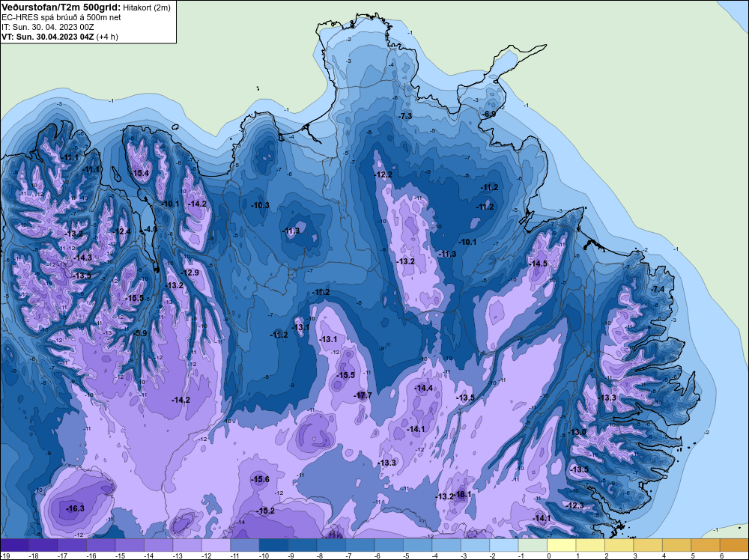
Task: Click the legend swatch labeled -19
Action: 14,545
